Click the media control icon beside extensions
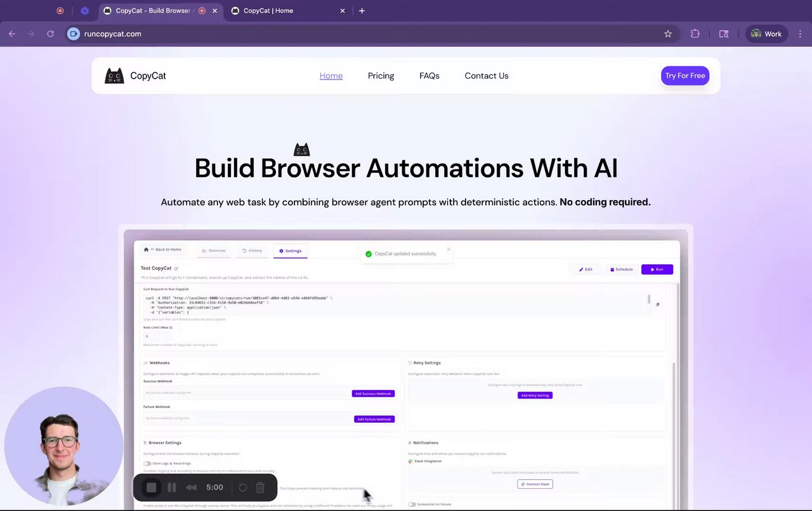The height and width of the screenshot is (511, 812). [x=724, y=34]
